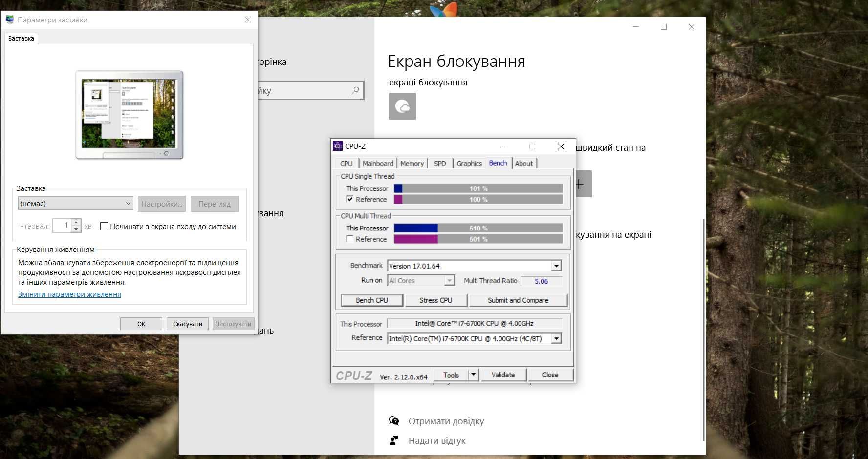
Task: Close the screen saver settings dialog
Action: pyautogui.click(x=248, y=20)
